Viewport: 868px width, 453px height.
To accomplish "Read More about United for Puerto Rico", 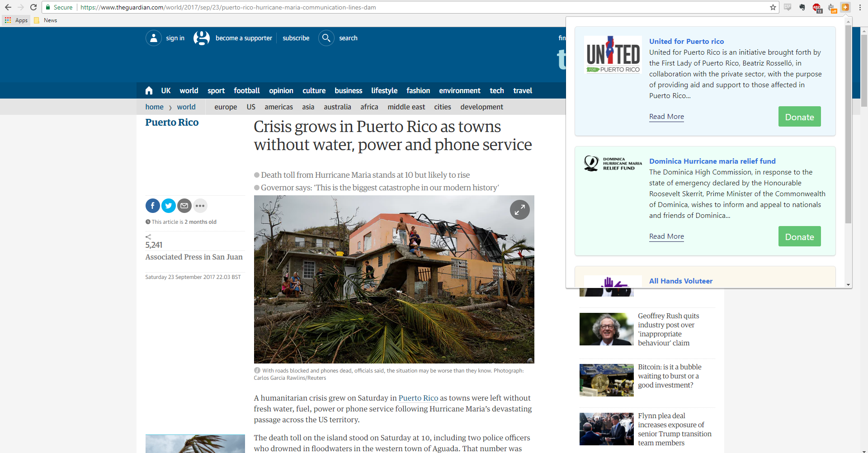I will tap(666, 117).
